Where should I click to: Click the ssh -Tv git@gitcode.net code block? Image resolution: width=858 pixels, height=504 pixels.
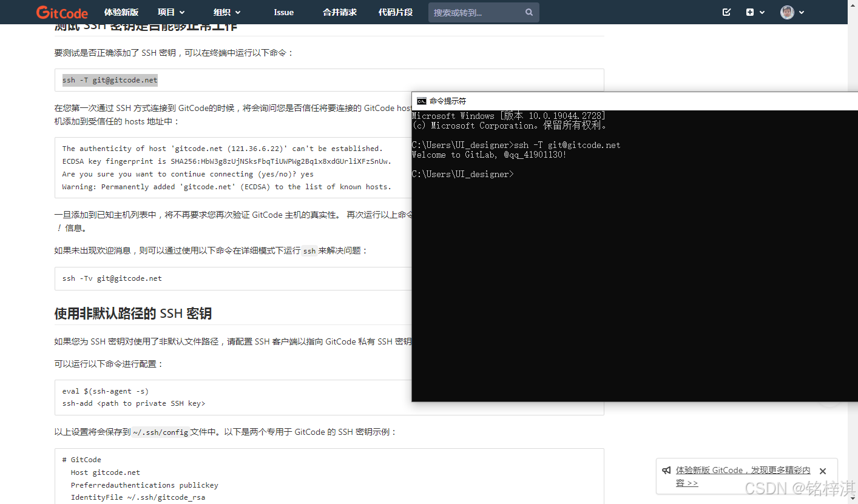tap(233, 278)
